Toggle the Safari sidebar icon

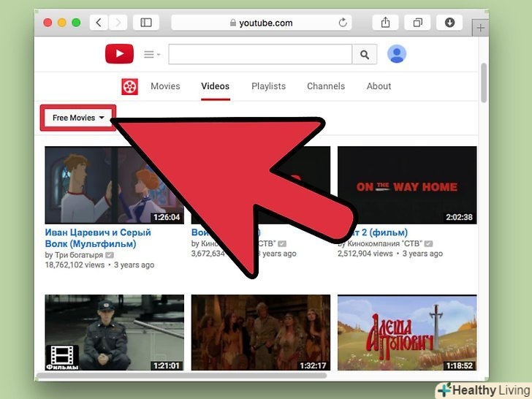(146, 23)
